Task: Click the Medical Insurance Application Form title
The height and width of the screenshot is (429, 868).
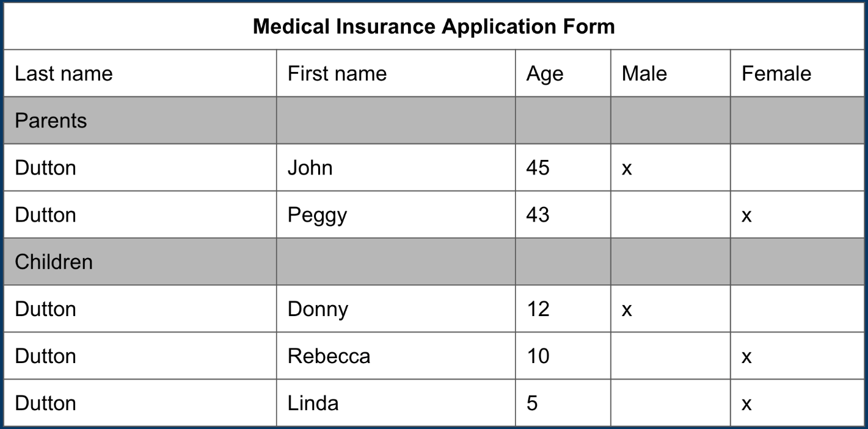Action: coord(434,27)
